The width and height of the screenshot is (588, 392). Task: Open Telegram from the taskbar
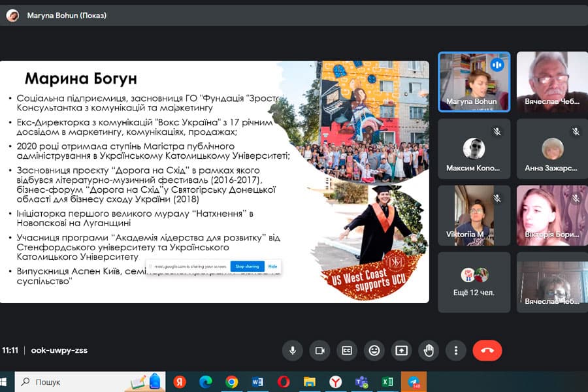tap(414, 382)
